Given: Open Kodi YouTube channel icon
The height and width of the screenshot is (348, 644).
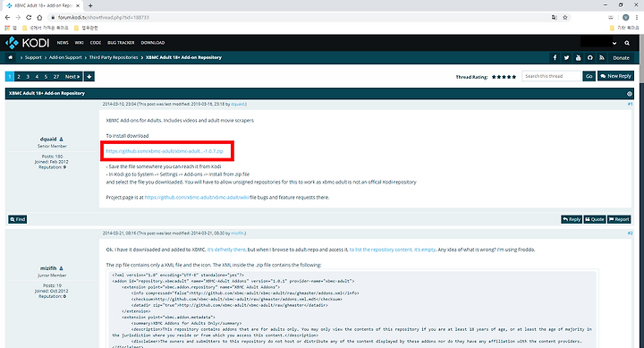Looking at the screenshot, I should pos(579,57).
